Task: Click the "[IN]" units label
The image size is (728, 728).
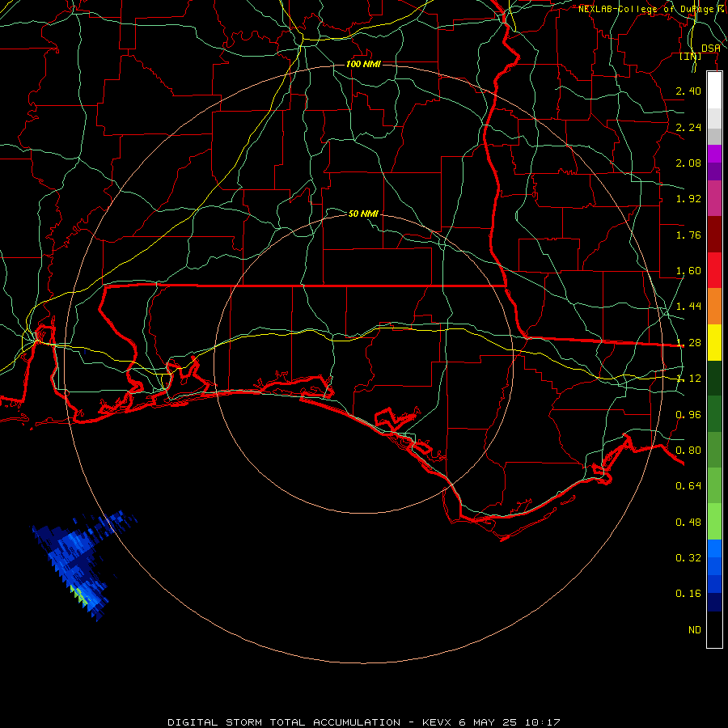Action: pyautogui.click(x=691, y=56)
